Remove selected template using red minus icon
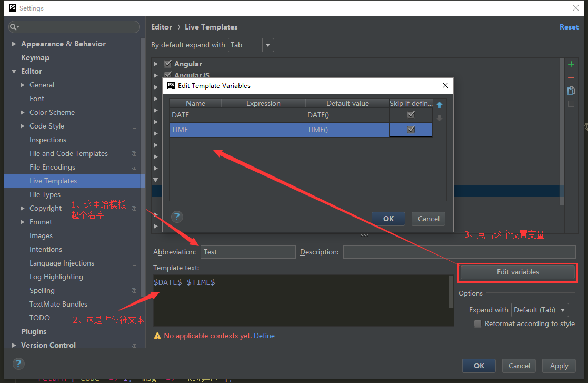This screenshot has width=588, height=383. [x=571, y=77]
